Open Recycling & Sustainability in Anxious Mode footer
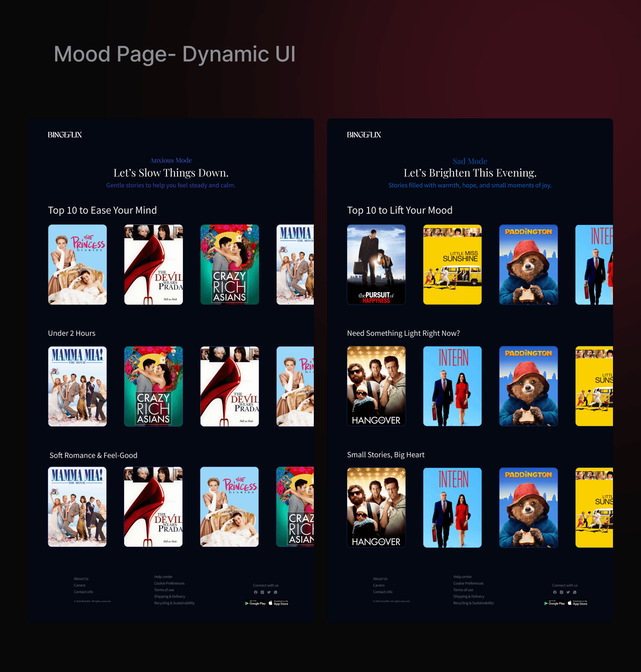Viewport: 641px width, 672px height. pos(174,603)
